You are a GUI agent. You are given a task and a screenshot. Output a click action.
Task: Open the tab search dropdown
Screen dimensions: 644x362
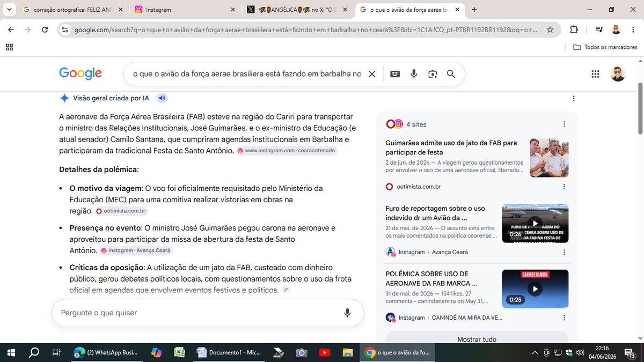(9, 9)
